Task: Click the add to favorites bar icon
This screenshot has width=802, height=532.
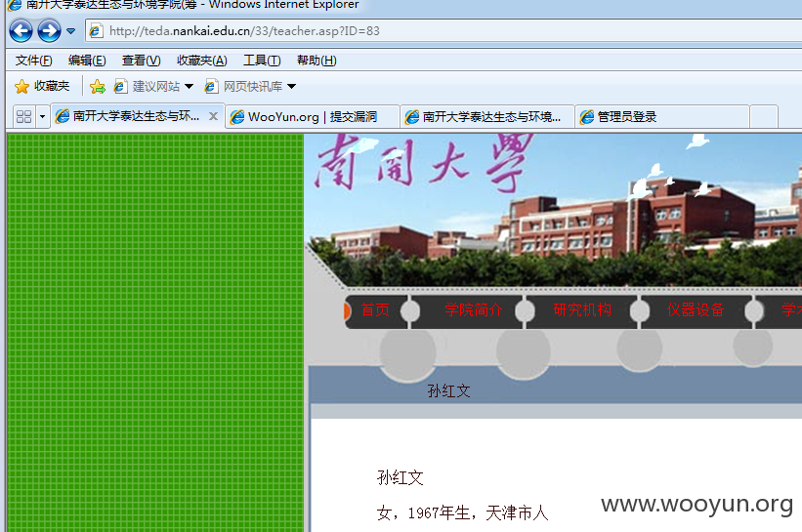Action: 97,86
